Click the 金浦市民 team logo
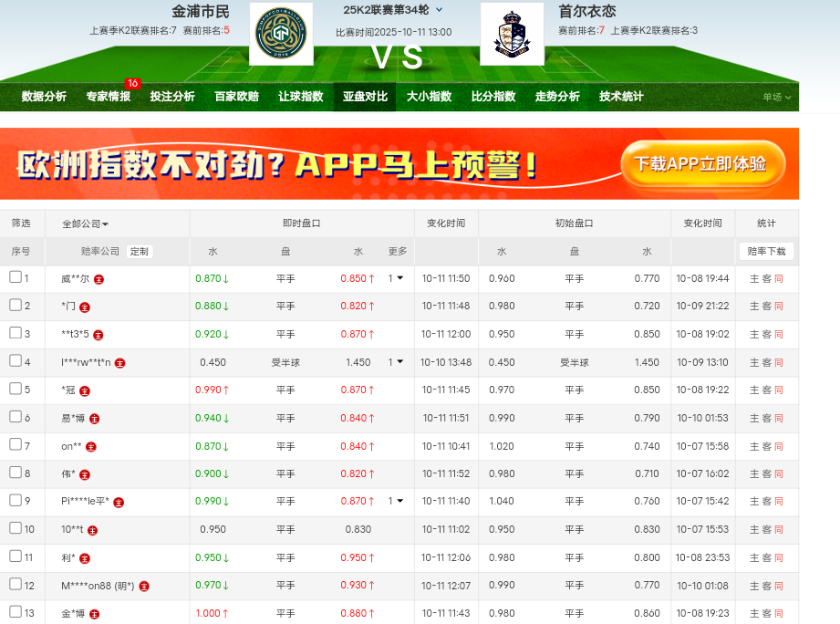 (x=280, y=35)
